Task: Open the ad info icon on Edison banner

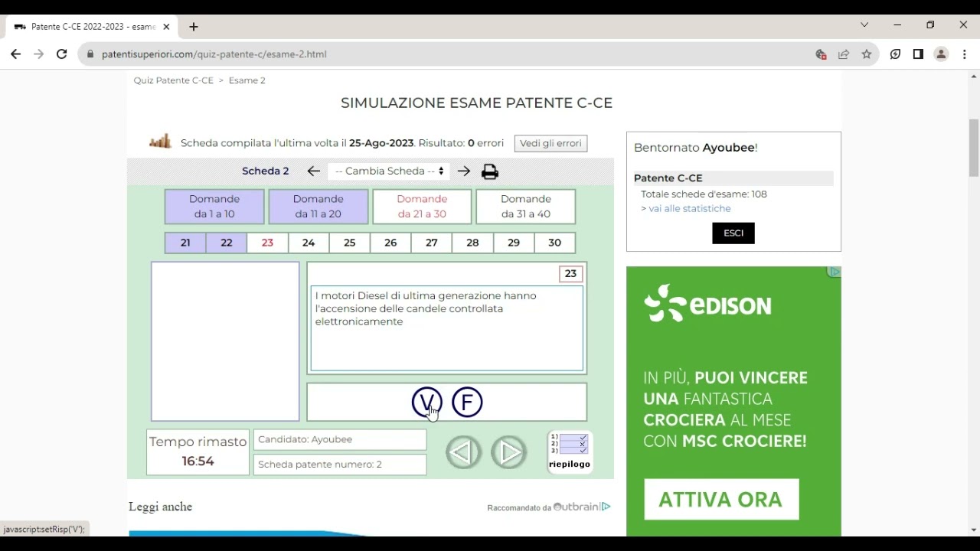Action: coord(834,272)
